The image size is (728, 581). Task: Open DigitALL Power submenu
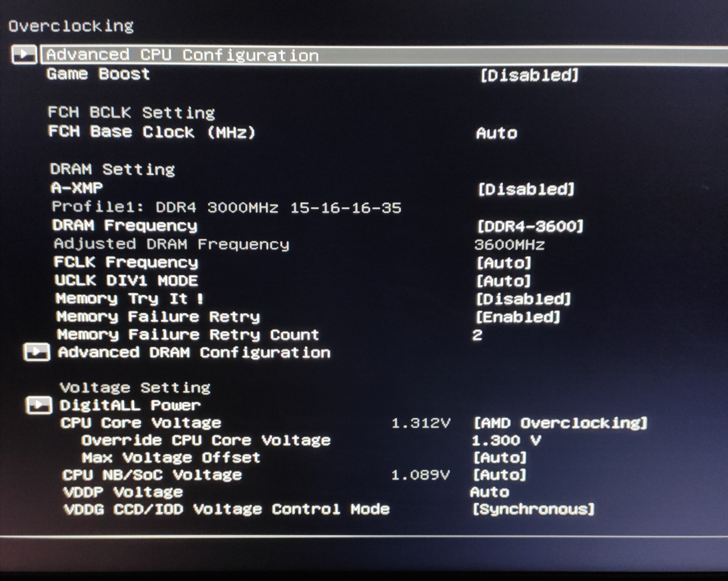click(x=130, y=405)
